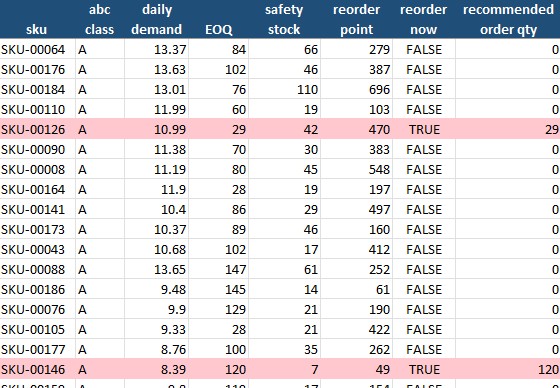
Task: Select TRUE in SKU-00126 row
Action: (x=424, y=129)
